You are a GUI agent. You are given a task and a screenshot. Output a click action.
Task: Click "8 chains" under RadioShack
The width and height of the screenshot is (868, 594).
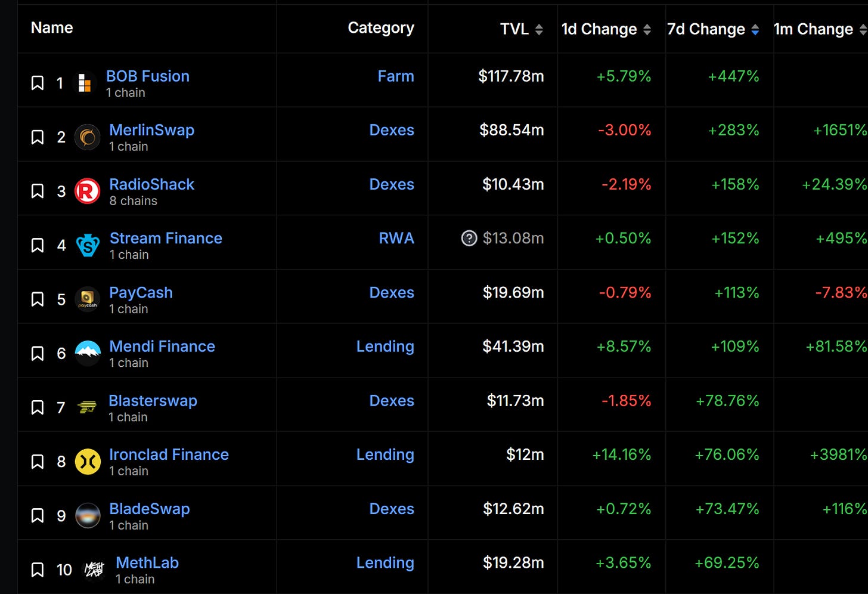[134, 201]
